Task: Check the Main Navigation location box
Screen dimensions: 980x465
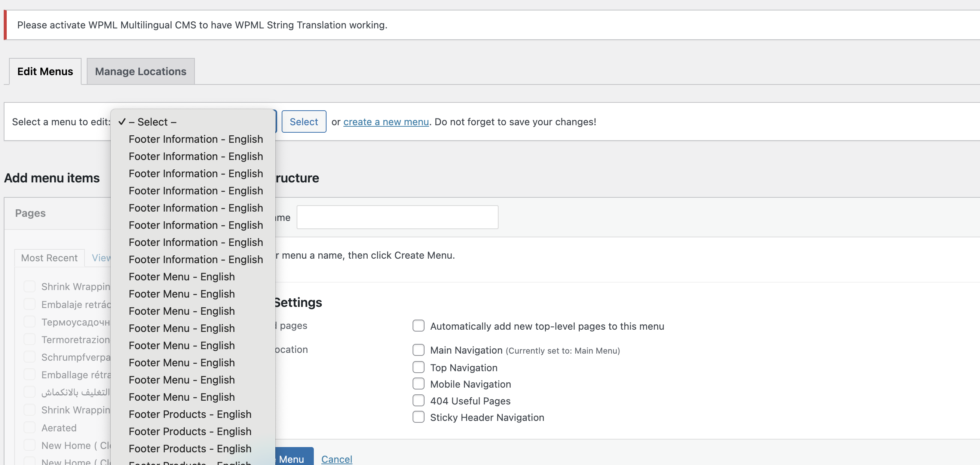Action: pos(418,350)
